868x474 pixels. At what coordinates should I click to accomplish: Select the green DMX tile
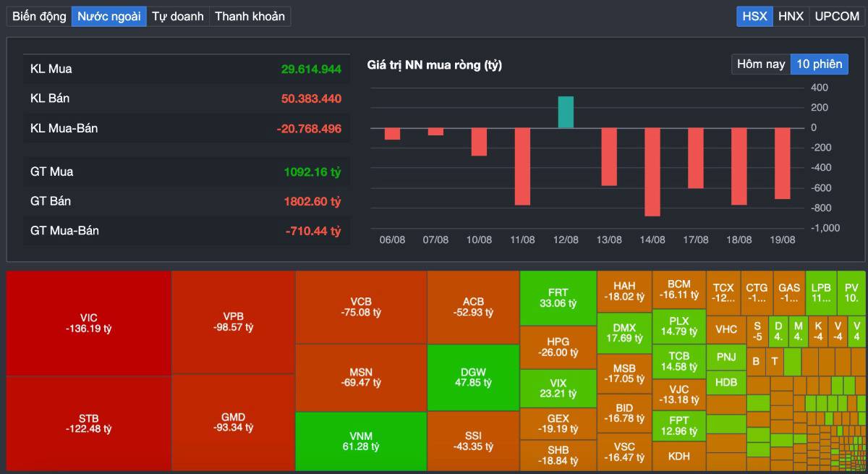click(624, 333)
